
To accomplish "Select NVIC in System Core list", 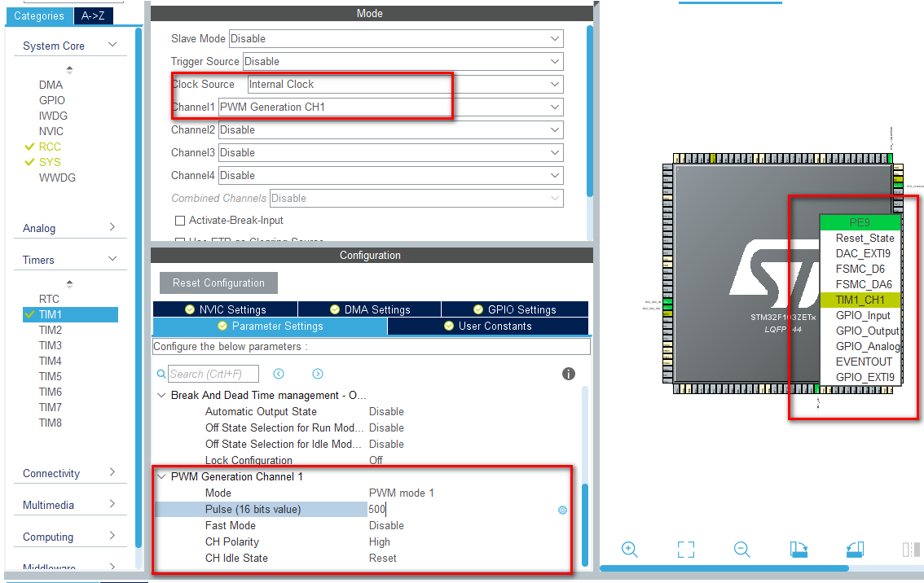I will 51,131.
